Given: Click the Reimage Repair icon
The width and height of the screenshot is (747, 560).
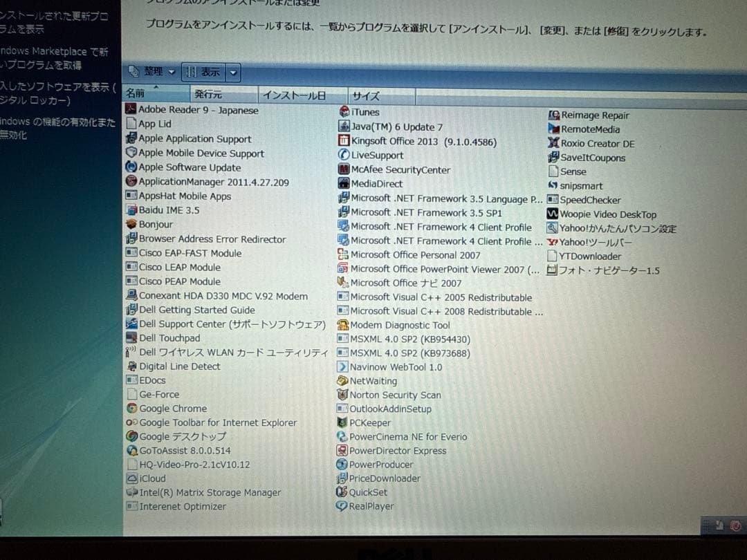Looking at the screenshot, I should tap(553, 115).
